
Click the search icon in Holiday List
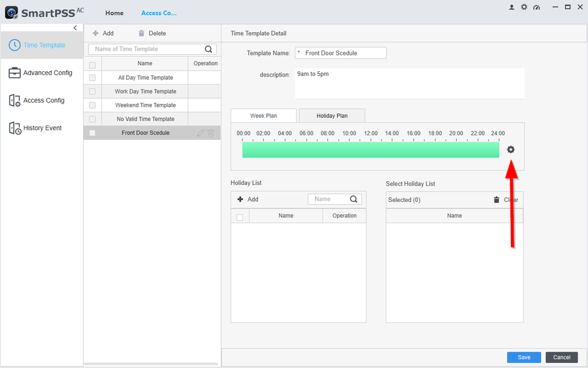pyautogui.click(x=354, y=199)
